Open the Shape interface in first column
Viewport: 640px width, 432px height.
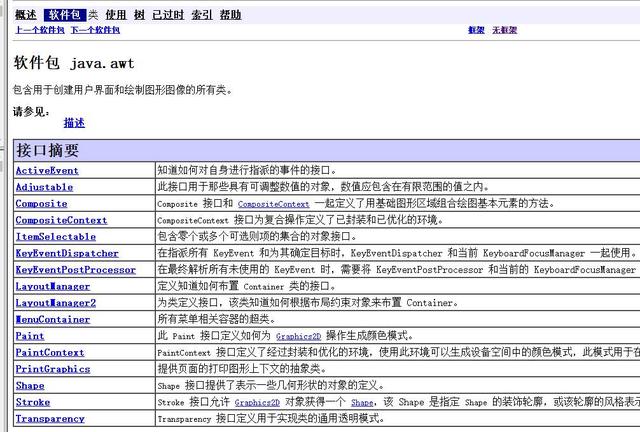30,385
